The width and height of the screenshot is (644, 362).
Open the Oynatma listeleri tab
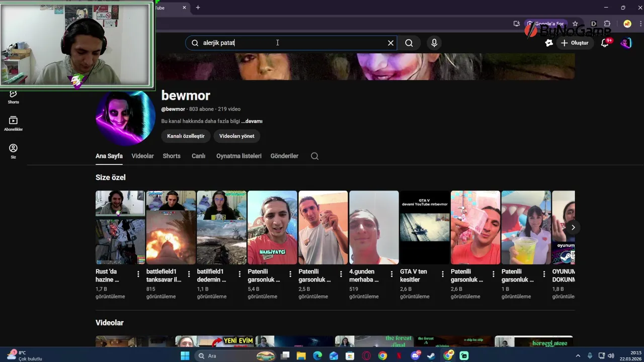[239, 156]
